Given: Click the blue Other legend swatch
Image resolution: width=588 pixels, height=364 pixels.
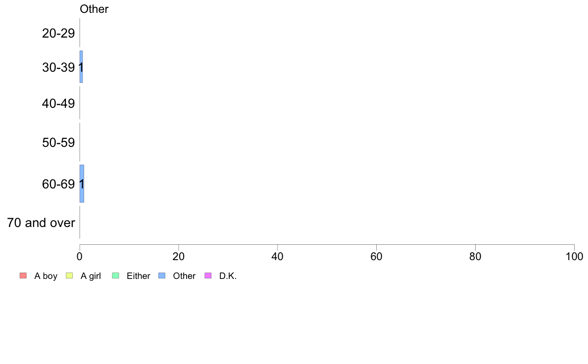Looking at the screenshot, I should [x=162, y=275].
